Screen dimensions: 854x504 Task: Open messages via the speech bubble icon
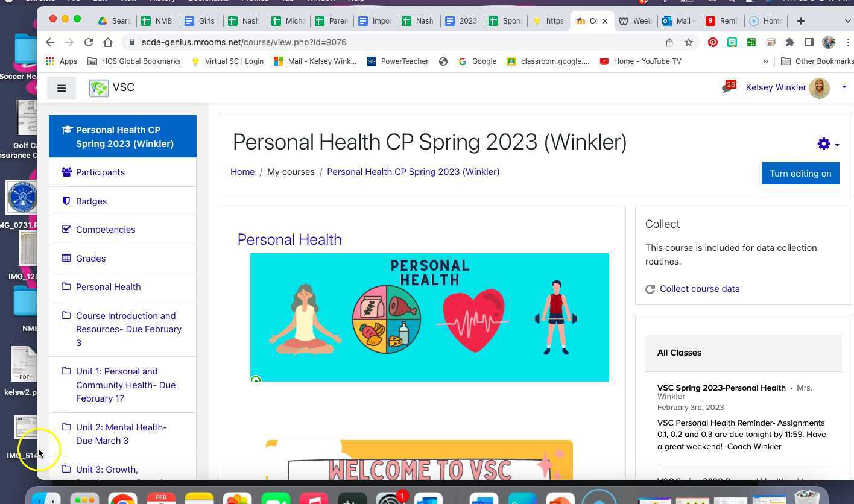(727, 87)
